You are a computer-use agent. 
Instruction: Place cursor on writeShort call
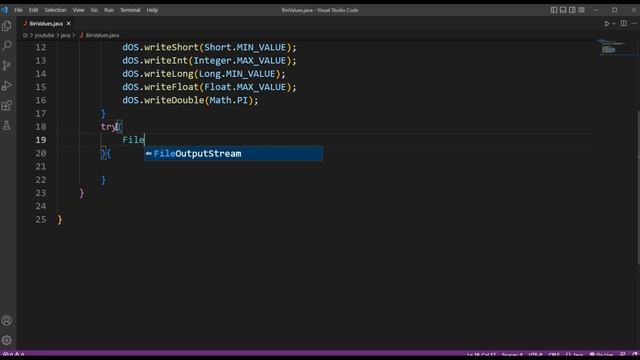pos(171,47)
